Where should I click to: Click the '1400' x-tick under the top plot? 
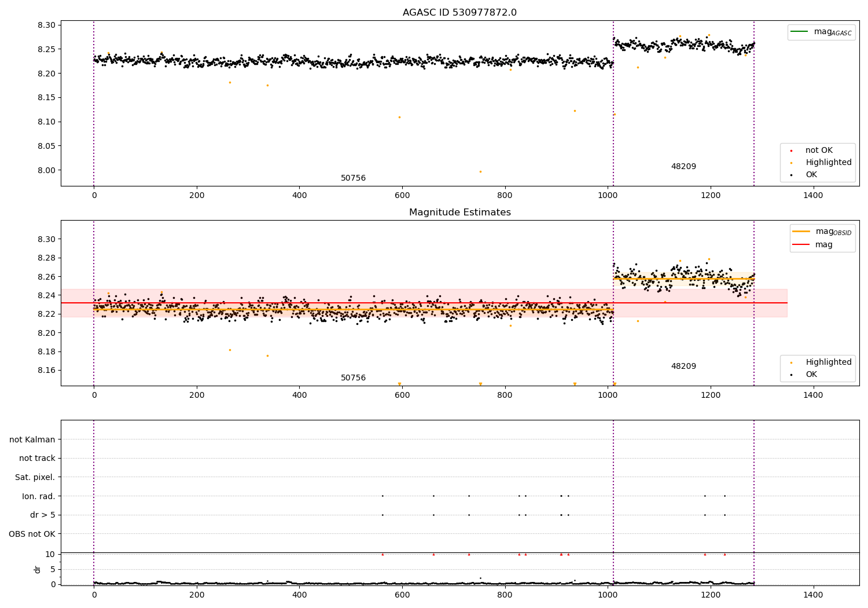click(813, 196)
